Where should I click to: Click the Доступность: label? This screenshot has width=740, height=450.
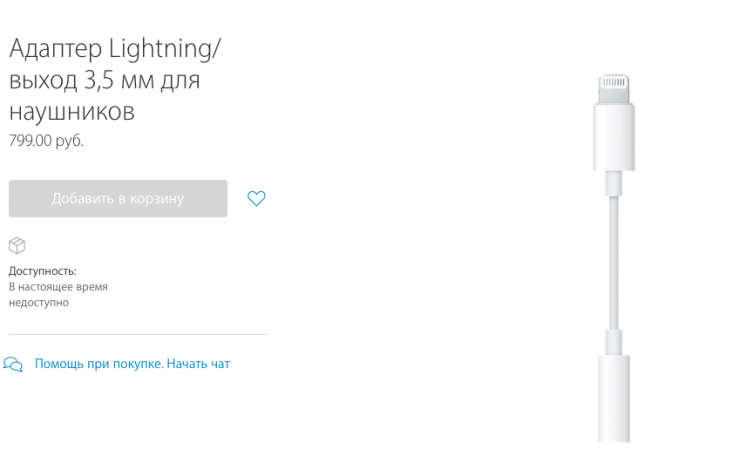(x=42, y=271)
